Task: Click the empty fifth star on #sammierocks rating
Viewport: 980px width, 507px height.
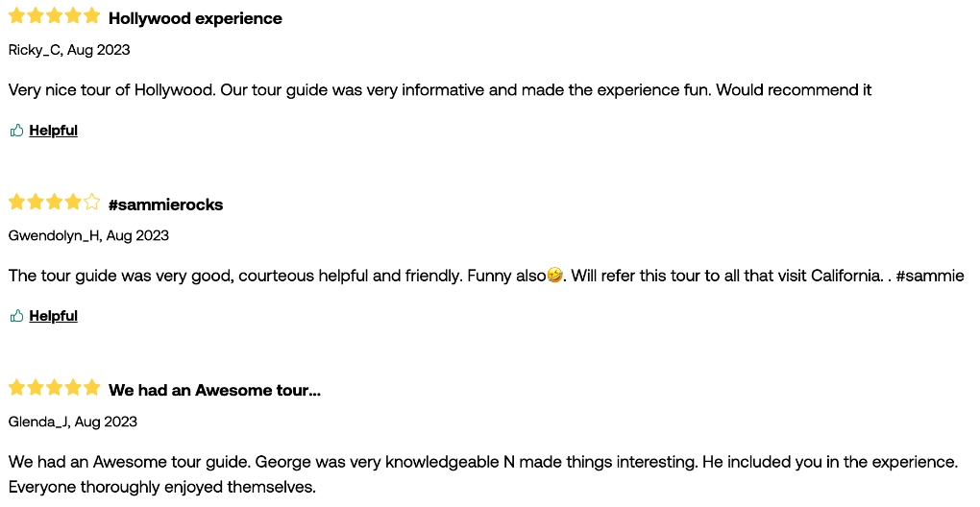Action: (92, 202)
